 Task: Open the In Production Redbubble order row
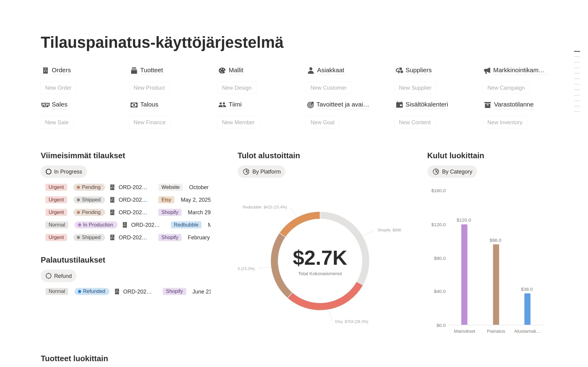coord(128,225)
